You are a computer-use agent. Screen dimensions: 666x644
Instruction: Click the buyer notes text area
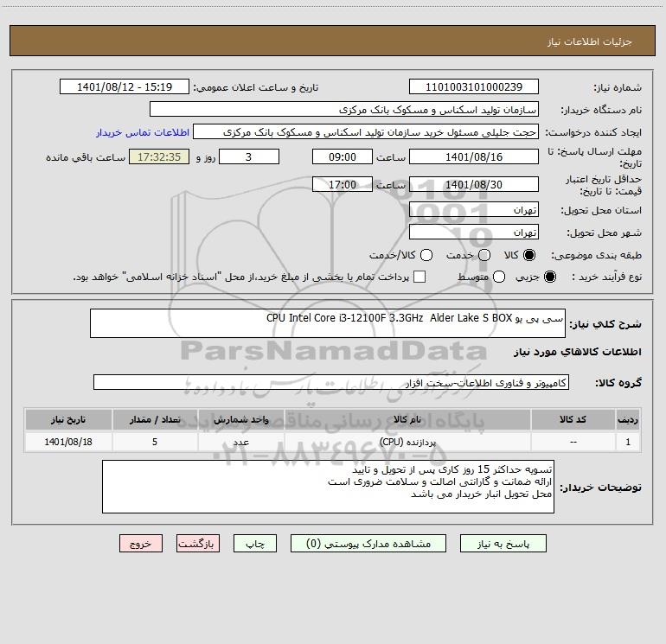click(x=328, y=487)
